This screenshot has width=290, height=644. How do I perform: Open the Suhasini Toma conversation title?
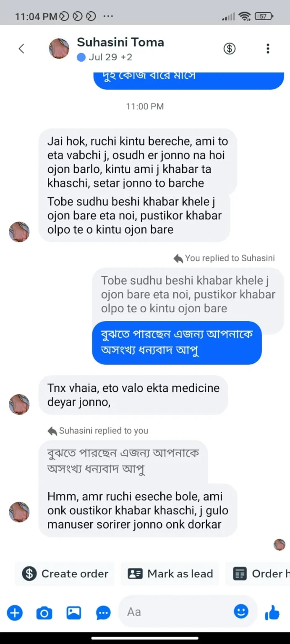coord(120,42)
